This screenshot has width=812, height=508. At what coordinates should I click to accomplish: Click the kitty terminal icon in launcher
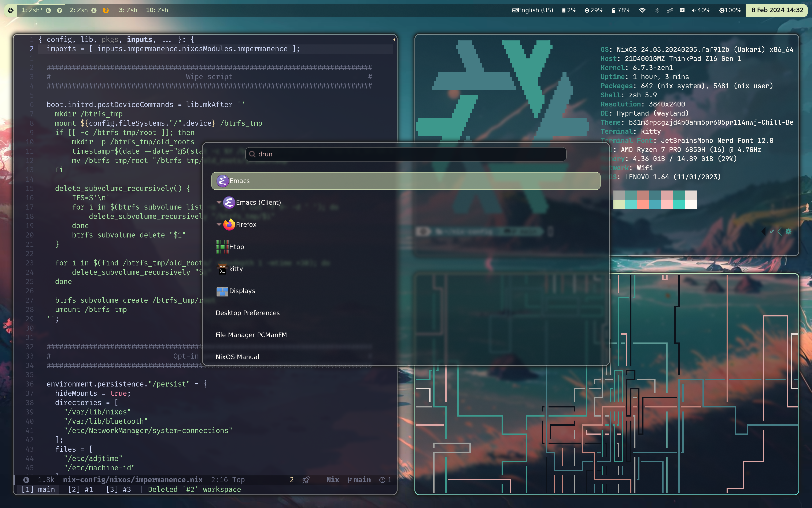click(222, 269)
